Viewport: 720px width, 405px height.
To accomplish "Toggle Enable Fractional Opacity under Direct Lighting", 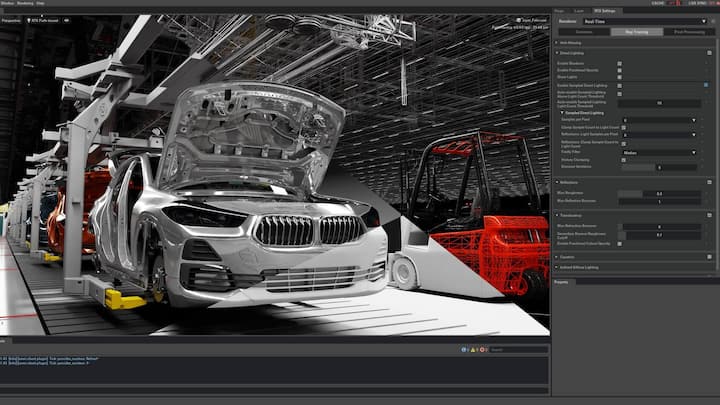I will click(619, 70).
